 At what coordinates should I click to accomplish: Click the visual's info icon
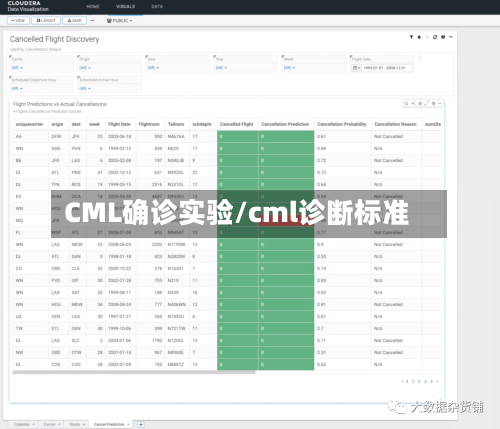(x=433, y=104)
